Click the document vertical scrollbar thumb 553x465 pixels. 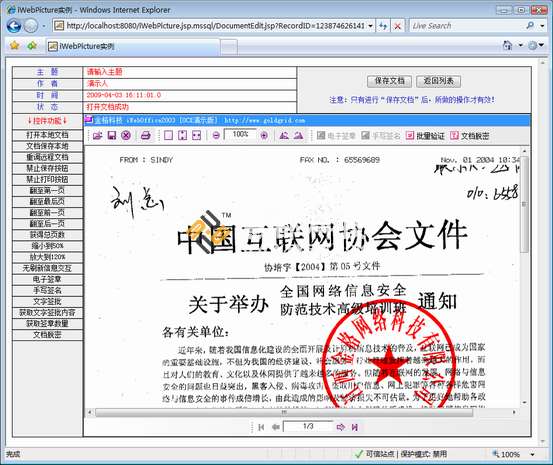[524, 205]
